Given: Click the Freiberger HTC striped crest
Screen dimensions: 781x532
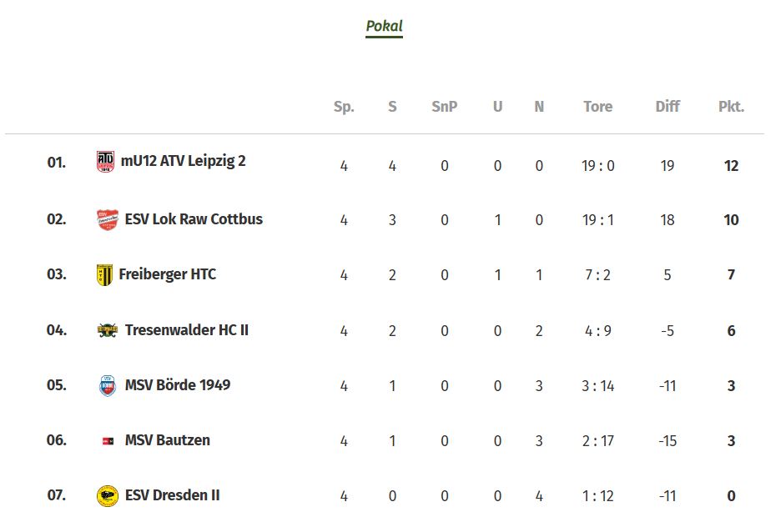Looking at the screenshot, I should point(104,274).
